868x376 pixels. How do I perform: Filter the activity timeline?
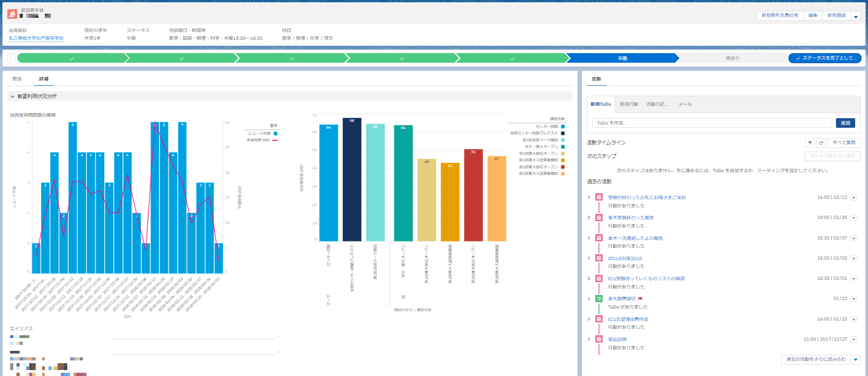point(810,143)
